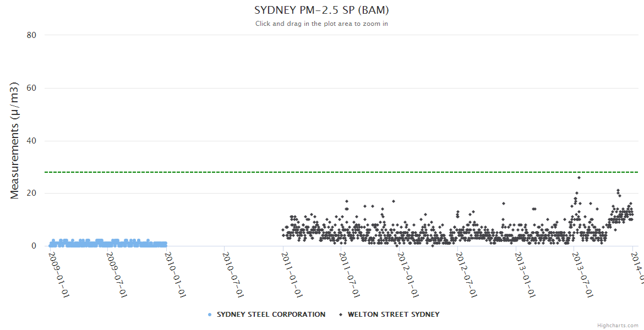Screen dimensions: 644x330
Task: Open the Highcharts.com credit link
Action: (618, 326)
